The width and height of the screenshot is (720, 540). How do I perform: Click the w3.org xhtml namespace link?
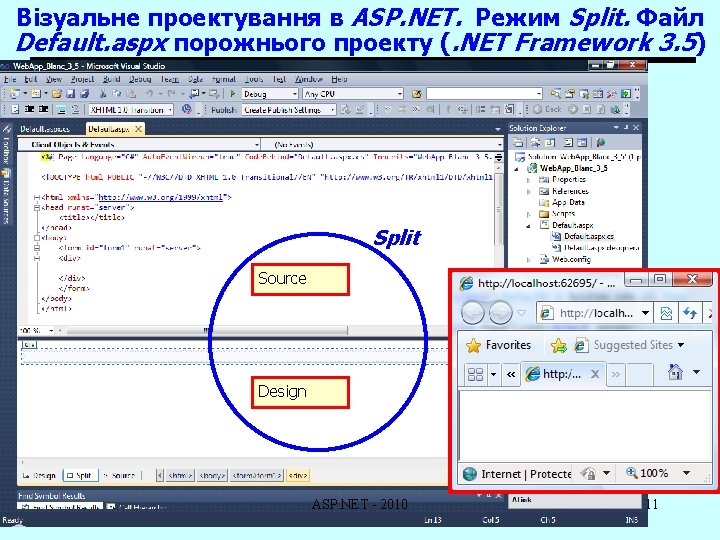160,197
